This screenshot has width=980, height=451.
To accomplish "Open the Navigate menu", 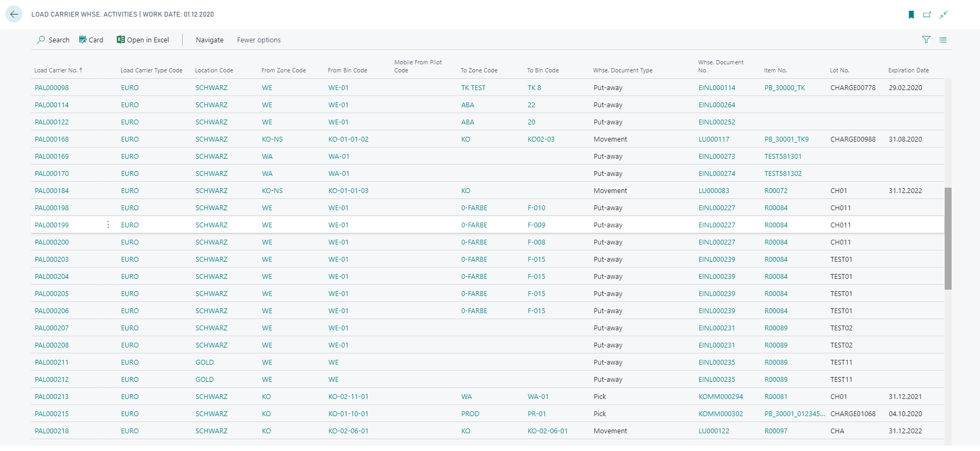I will tap(210, 40).
